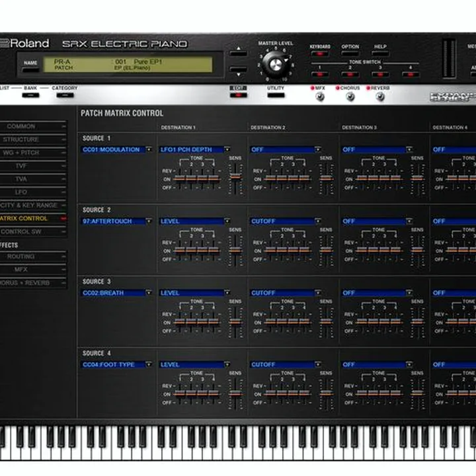Adjust Source 4 Destination 3 SENS slider
The height and width of the screenshot is (476, 476).
417,394
